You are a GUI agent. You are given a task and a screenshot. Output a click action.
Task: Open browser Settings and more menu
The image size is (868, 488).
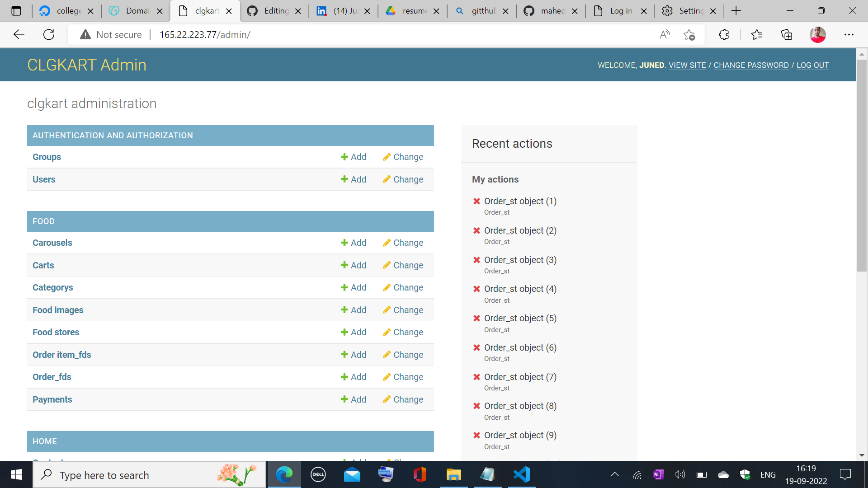pyautogui.click(x=849, y=35)
